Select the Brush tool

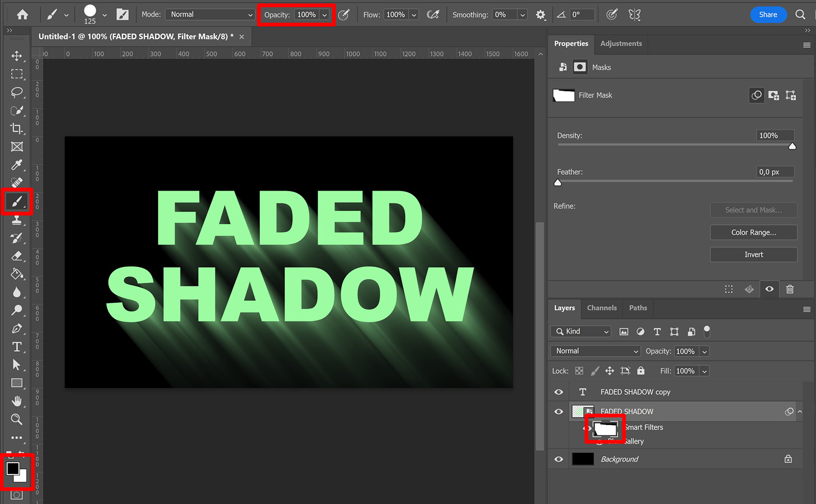tap(17, 201)
